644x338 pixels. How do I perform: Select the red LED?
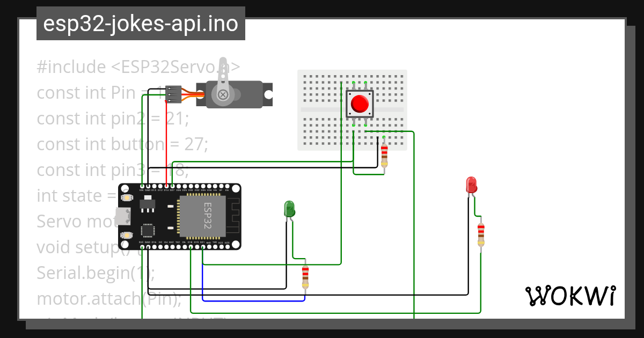[472, 185]
